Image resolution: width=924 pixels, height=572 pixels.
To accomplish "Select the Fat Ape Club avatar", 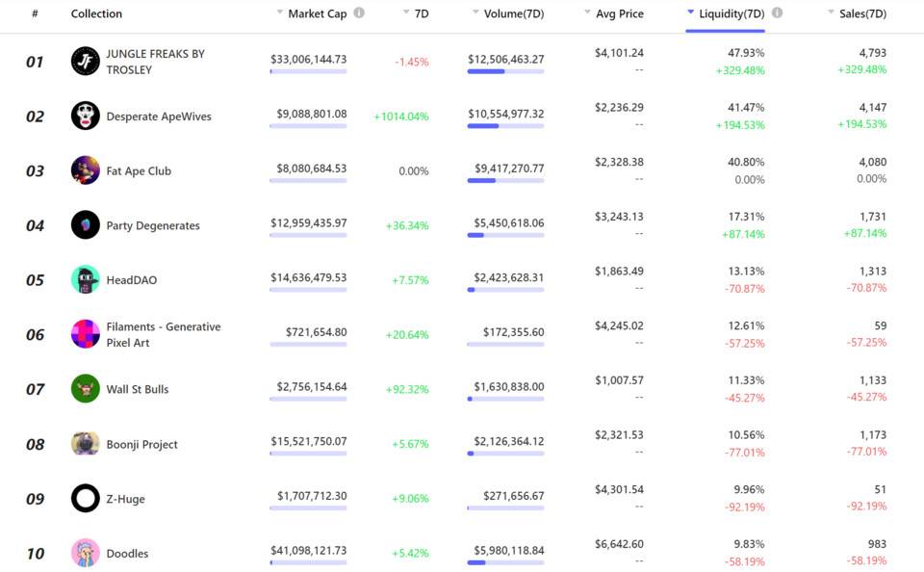I will click(x=86, y=170).
